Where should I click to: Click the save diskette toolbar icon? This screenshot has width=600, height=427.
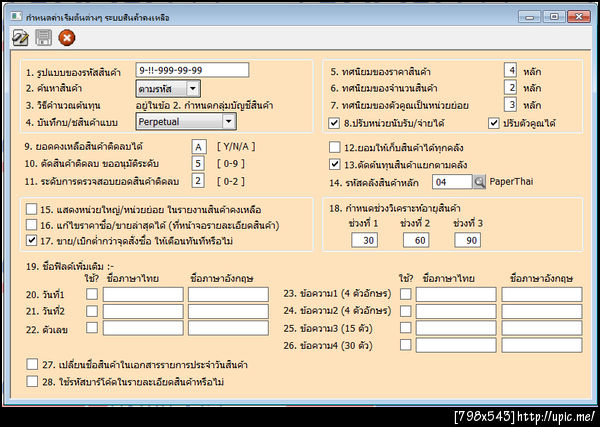click(x=43, y=38)
